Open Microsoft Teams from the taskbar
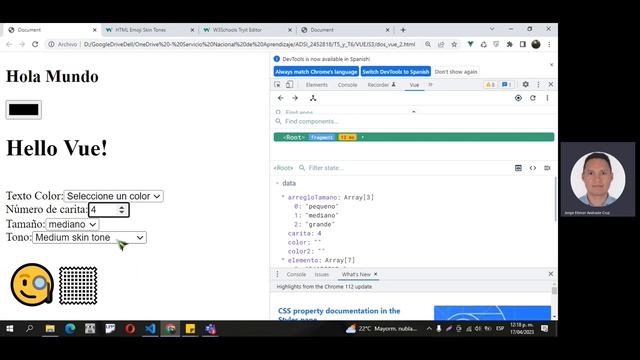The height and width of the screenshot is (360, 640). point(211,329)
